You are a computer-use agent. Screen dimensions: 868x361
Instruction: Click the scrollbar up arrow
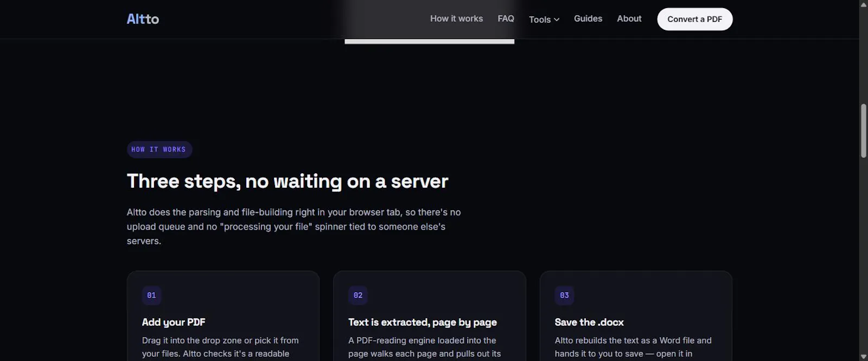click(863, 4)
